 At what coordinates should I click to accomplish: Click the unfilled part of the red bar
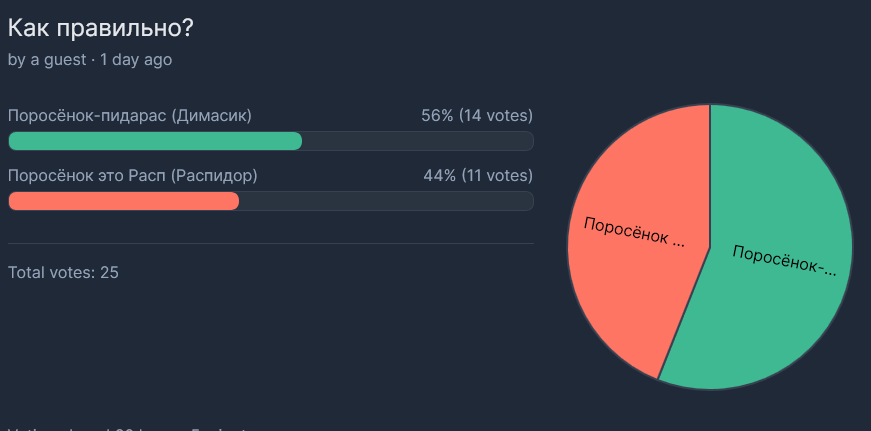(386, 201)
